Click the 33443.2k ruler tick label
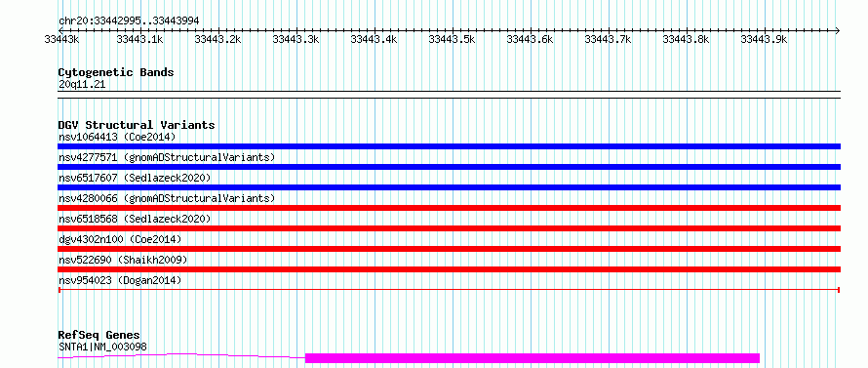The height and width of the screenshot is (368, 868). tap(218, 39)
